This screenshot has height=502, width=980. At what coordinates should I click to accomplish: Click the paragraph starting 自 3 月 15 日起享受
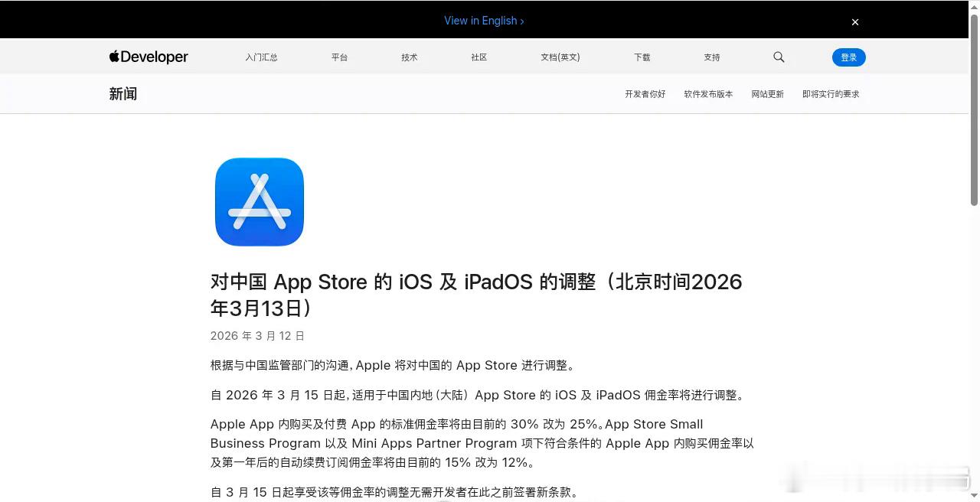pyautogui.click(x=395, y=492)
